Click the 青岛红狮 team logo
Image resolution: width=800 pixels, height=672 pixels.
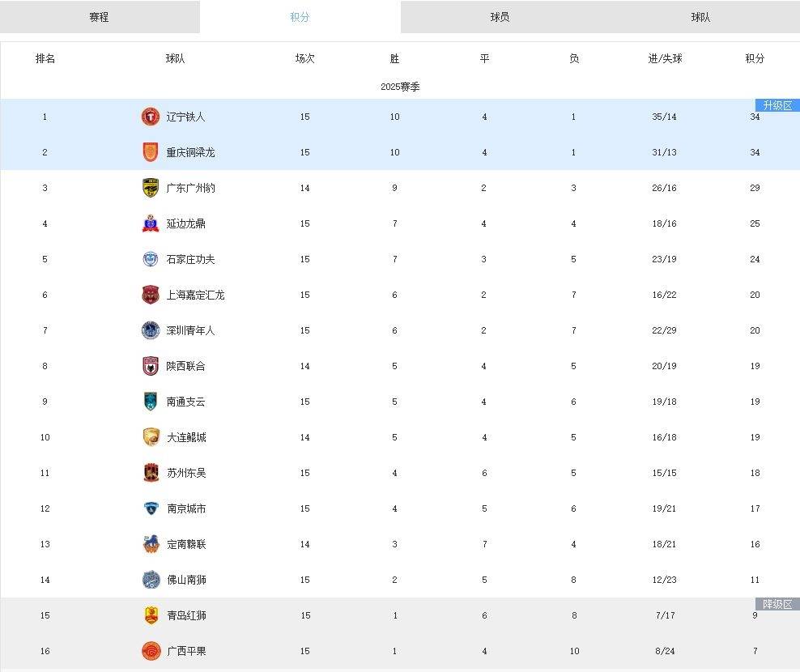click(x=151, y=615)
